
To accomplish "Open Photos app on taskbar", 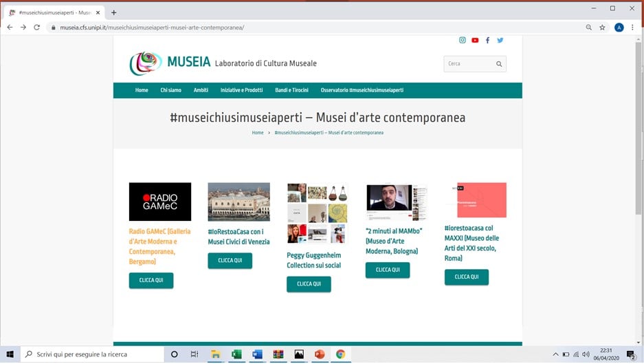I will tap(299, 354).
